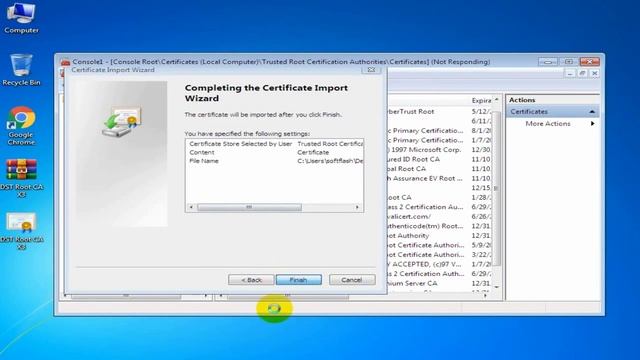
Task: Click the left arrow of the settings list scrollbar
Action: 191,207
